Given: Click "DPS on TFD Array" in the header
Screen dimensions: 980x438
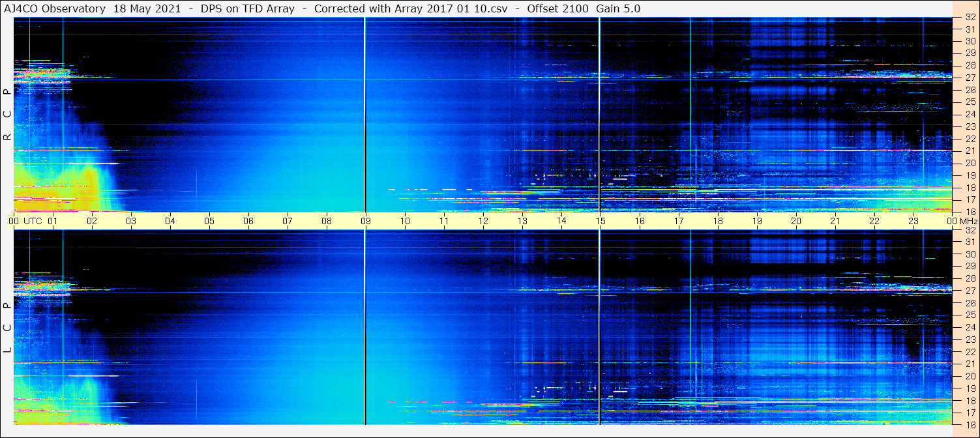Looking at the screenshot, I should (x=247, y=8).
